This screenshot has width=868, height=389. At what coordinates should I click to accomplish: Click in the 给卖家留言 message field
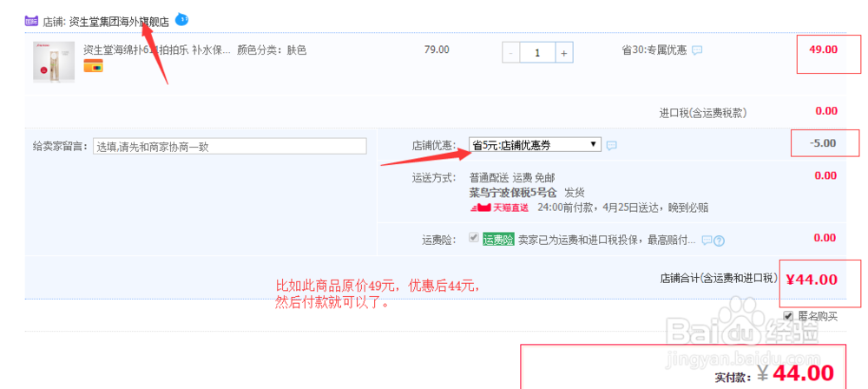point(230,146)
